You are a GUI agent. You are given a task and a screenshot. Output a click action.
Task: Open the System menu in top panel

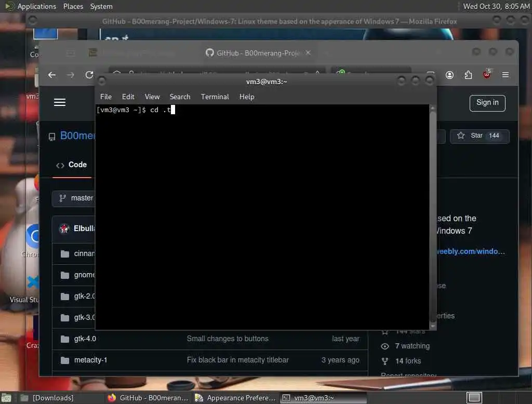click(x=101, y=6)
